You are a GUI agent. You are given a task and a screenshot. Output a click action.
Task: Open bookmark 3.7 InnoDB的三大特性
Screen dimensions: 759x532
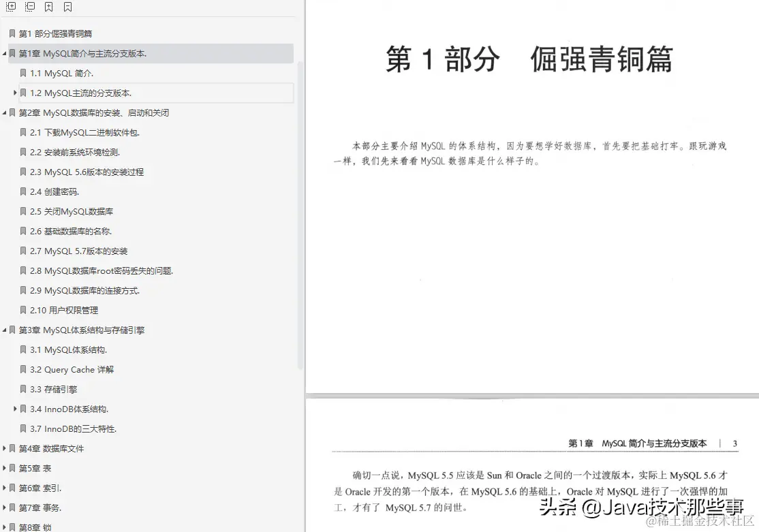click(73, 429)
